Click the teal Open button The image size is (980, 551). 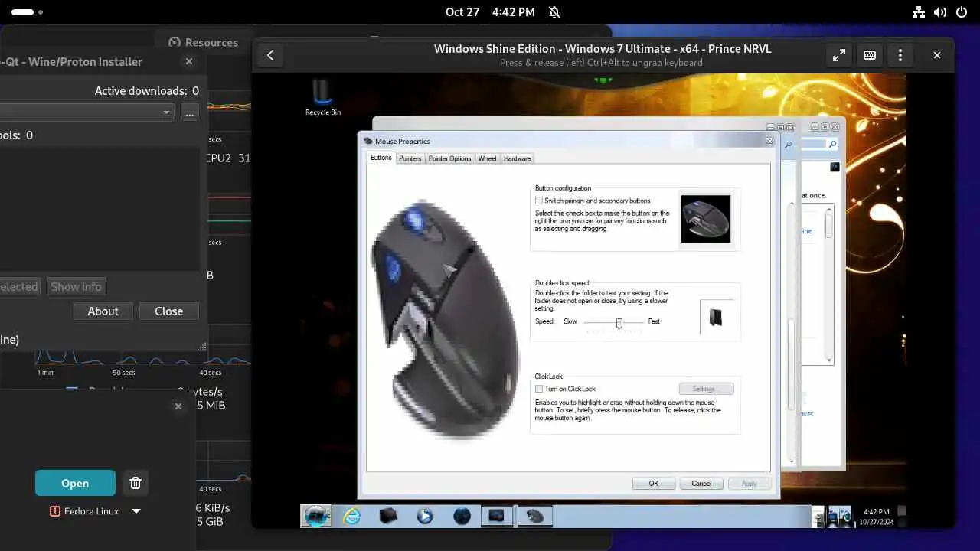tap(75, 483)
